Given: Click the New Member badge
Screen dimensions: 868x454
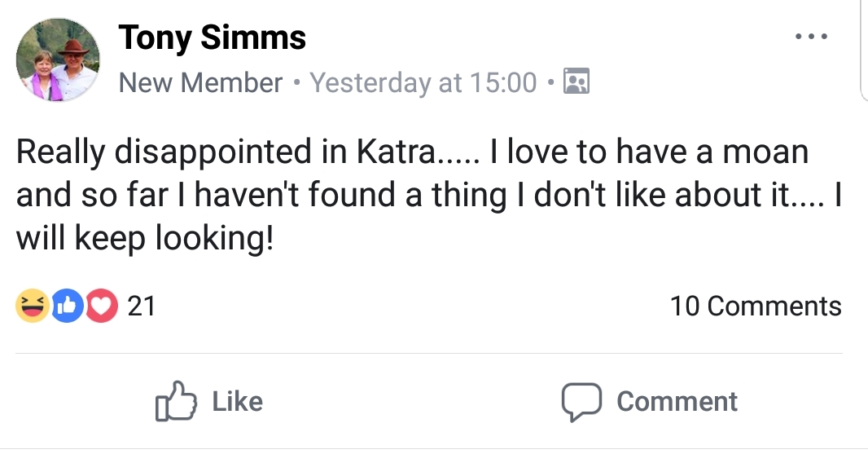Looking at the screenshot, I should [x=200, y=82].
